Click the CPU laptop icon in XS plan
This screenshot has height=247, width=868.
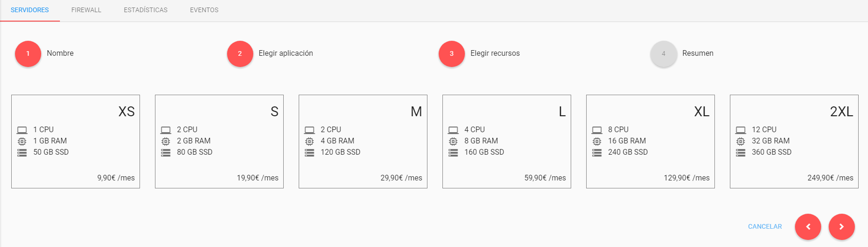[22, 130]
